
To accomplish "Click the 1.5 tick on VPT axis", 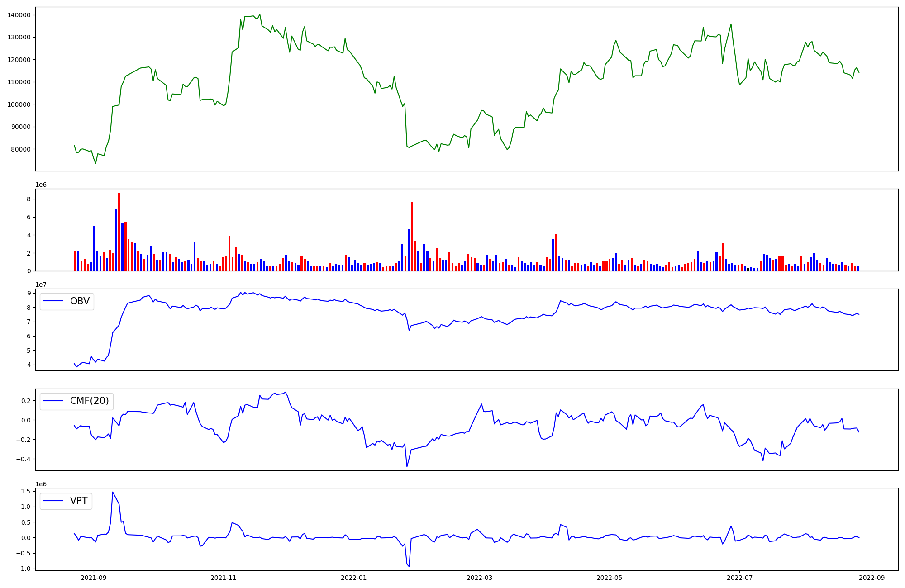I will (25, 491).
